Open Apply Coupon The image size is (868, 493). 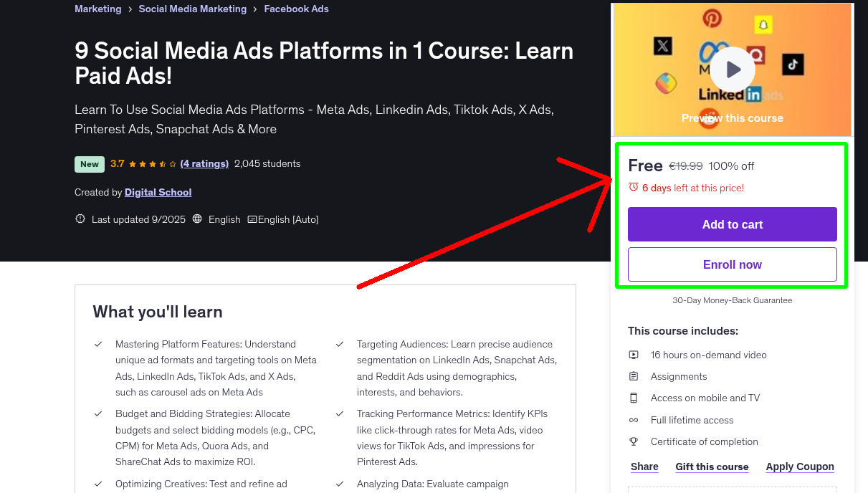pyautogui.click(x=800, y=466)
